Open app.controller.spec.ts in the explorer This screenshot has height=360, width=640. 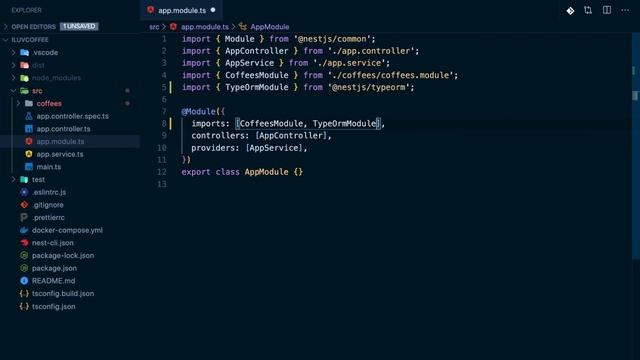72,116
